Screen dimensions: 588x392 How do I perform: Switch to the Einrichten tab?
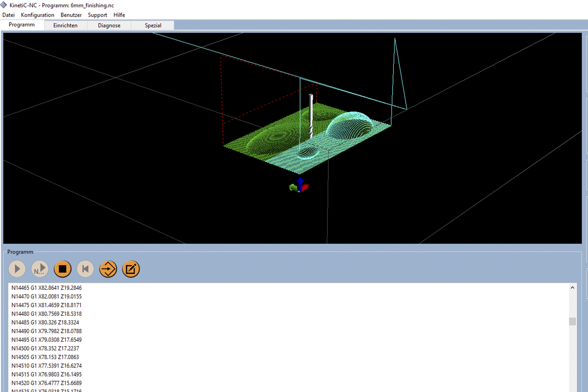(65, 25)
